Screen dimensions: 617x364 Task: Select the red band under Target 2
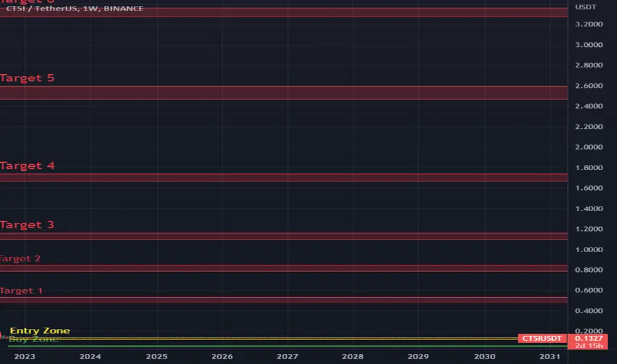click(x=284, y=269)
